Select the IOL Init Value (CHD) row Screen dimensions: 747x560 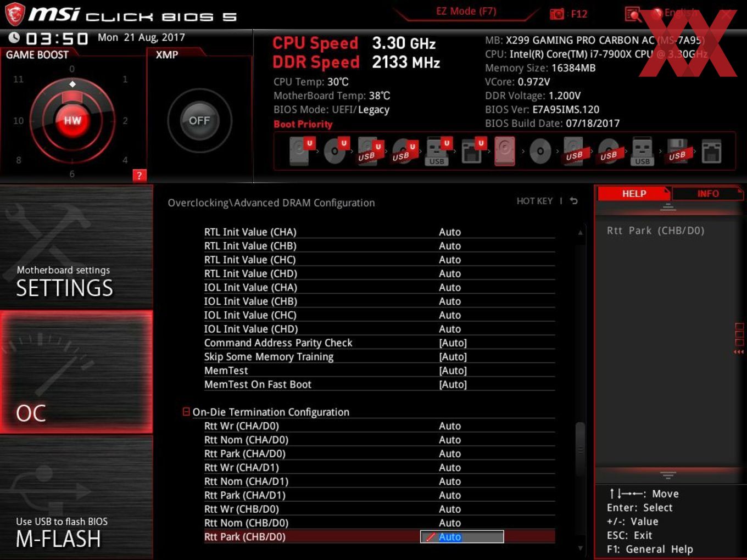pos(379,329)
